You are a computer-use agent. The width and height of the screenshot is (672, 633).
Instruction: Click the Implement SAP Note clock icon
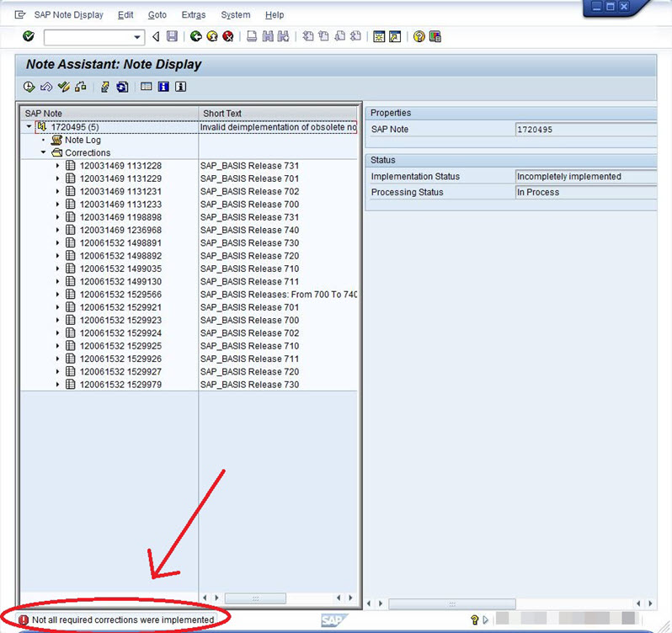point(29,87)
